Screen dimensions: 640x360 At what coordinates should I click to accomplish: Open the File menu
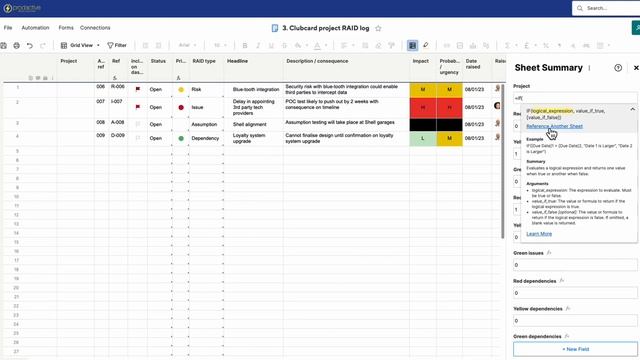(8, 28)
